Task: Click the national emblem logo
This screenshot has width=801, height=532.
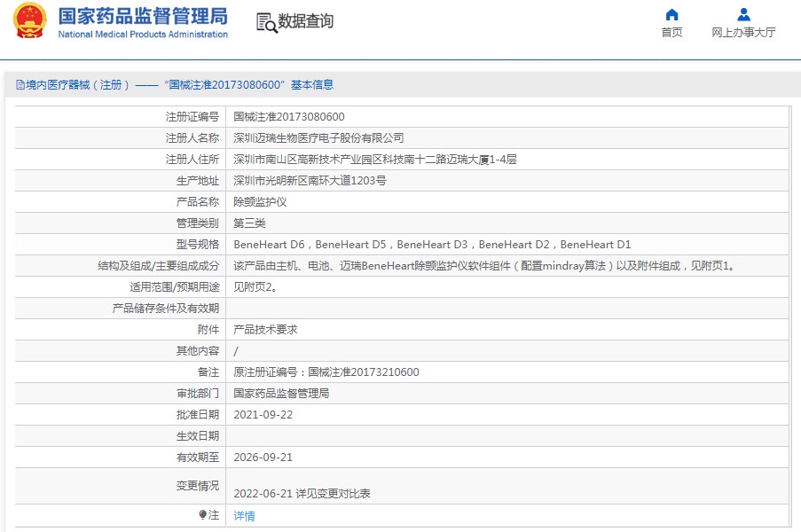Action: coord(29,20)
